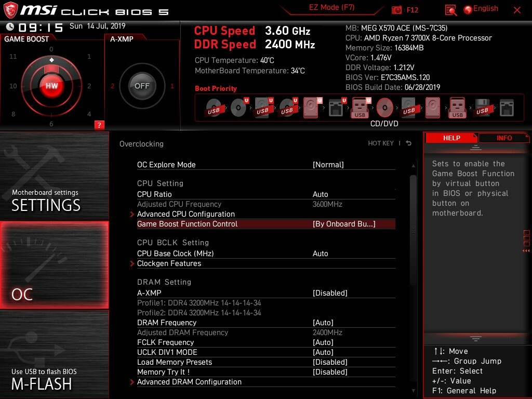
Task: Switch to the HELP tab
Action: [x=451, y=138]
